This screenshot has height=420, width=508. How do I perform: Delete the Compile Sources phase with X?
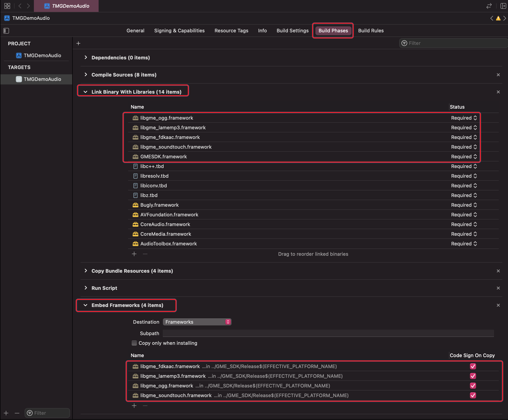click(498, 75)
